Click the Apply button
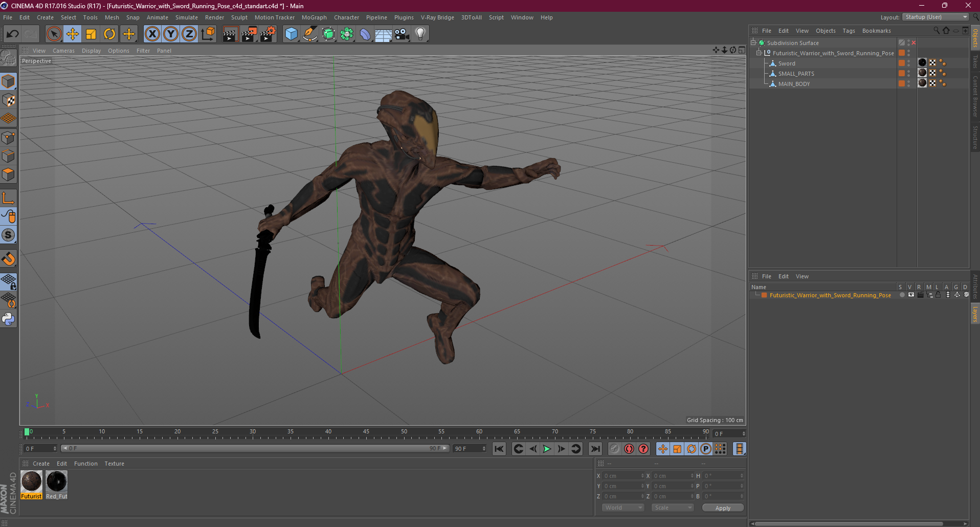This screenshot has height=527, width=980. point(723,508)
